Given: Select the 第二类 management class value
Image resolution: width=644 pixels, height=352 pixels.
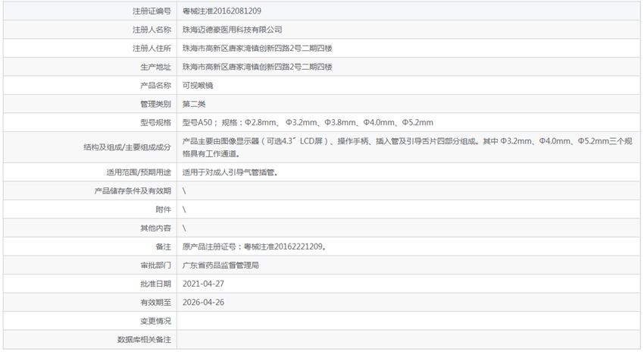Looking at the screenshot, I should click(194, 104).
